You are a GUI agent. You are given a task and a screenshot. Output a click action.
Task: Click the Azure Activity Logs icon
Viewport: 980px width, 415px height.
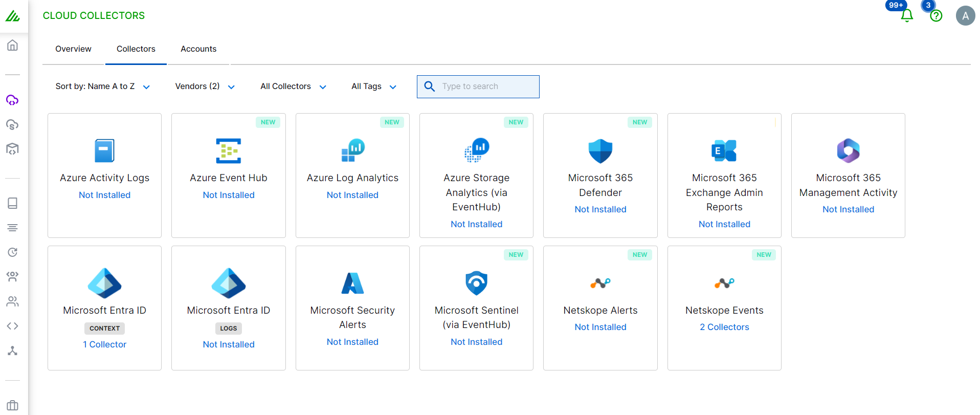pyautogui.click(x=105, y=151)
